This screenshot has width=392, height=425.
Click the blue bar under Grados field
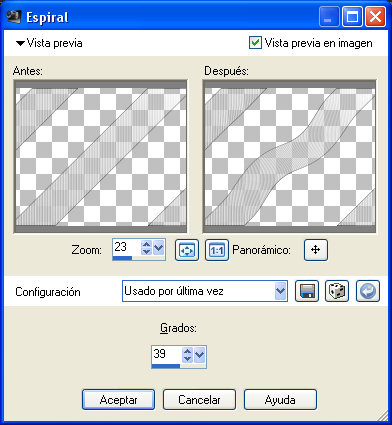pyautogui.click(x=166, y=366)
